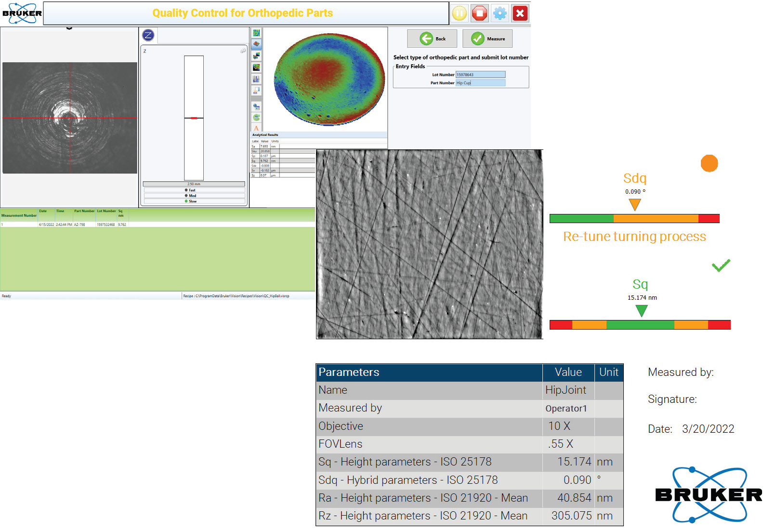
Task: Click the Analytical Results panel header
Action: pos(319,135)
